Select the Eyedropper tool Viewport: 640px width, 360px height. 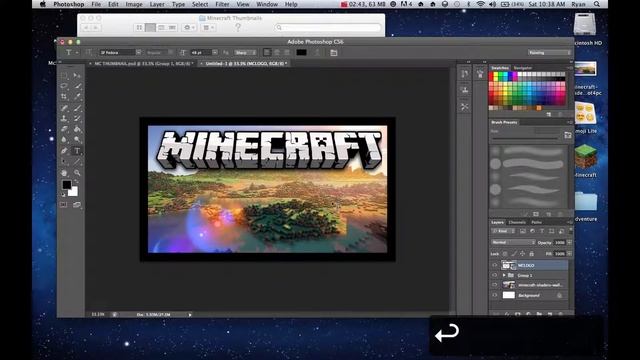(77, 97)
